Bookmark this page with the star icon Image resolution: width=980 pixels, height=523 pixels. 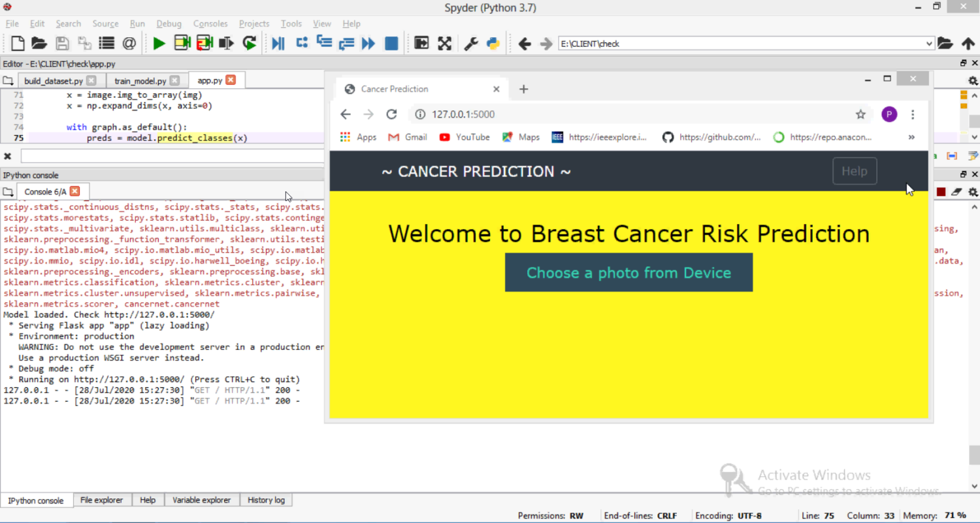[860, 114]
